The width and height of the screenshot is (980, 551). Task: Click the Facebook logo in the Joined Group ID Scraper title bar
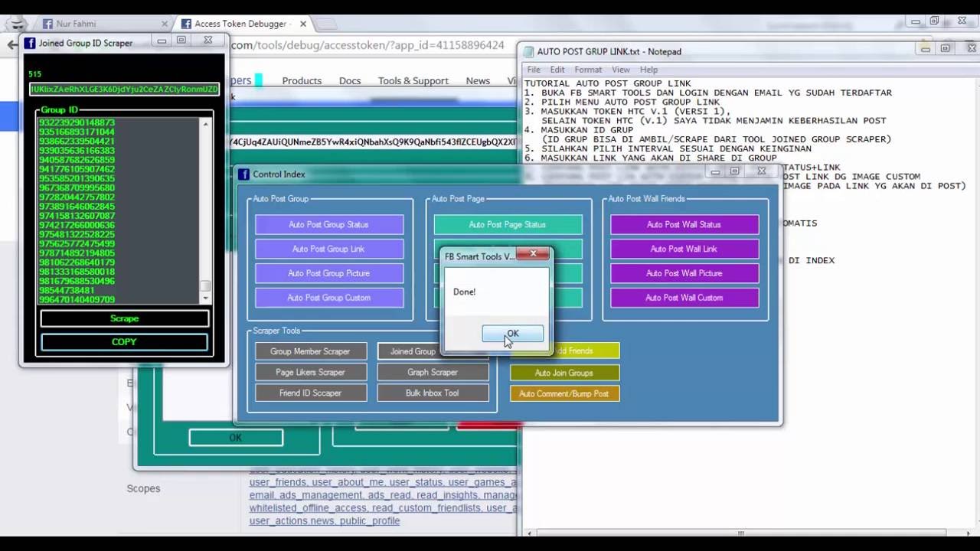tap(30, 44)
